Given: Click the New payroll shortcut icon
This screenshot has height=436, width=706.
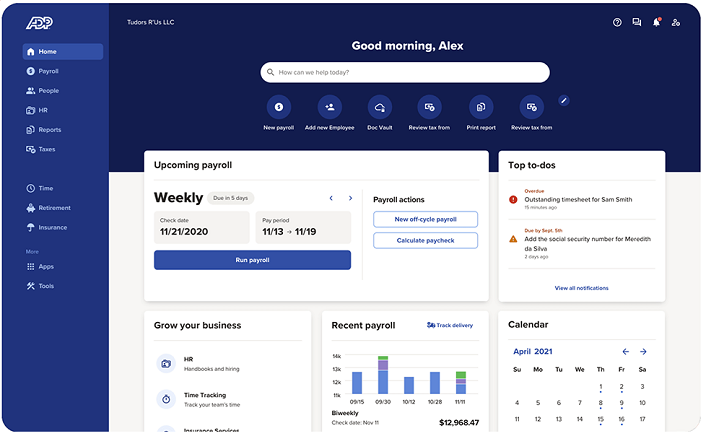Looking at the screenshot, I should (x=279, y=107).
